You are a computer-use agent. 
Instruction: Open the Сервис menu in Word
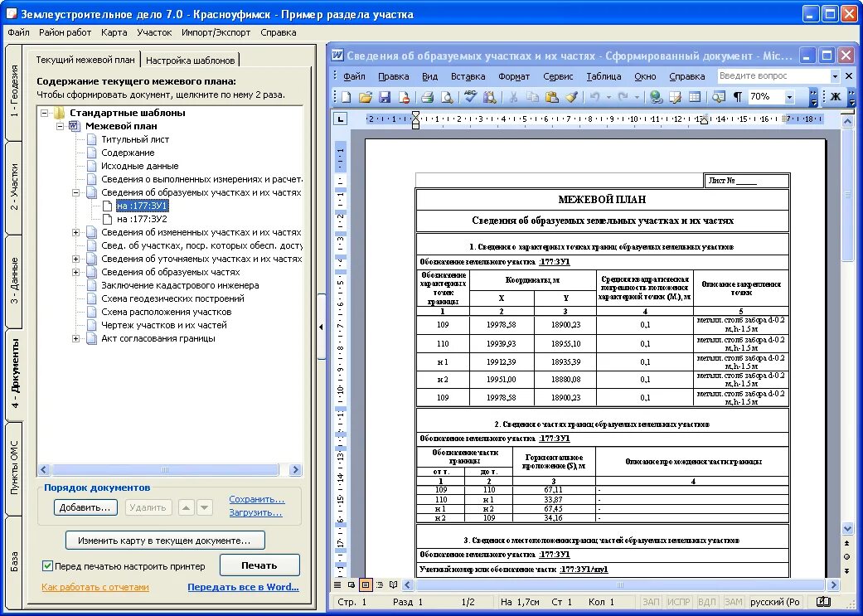click(x=558, y=76)
